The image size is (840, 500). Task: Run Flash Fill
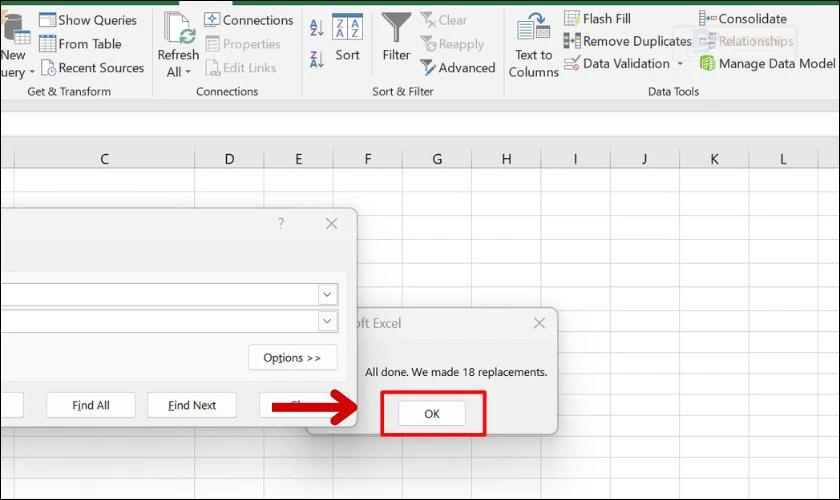pyautogui.click(x=597, y=19)
